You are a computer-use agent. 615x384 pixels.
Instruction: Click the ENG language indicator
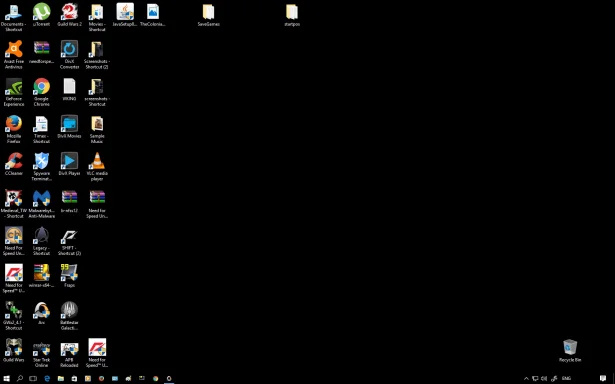click(566, 379)
